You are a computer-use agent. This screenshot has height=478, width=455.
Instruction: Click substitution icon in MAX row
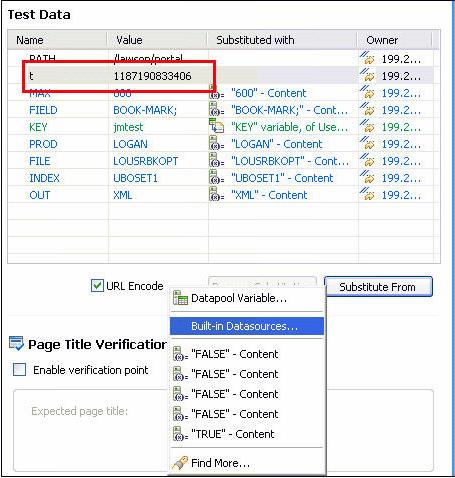point(217,93)
